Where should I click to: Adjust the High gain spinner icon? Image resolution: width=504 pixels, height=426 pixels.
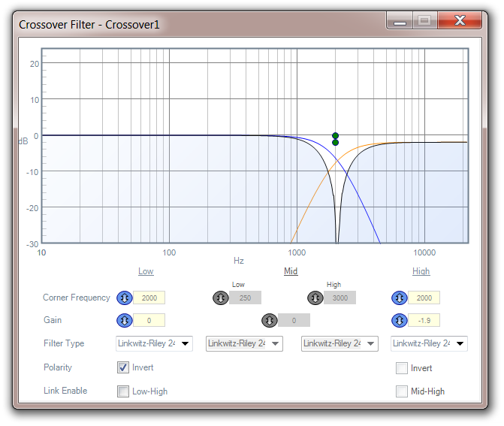400,321
